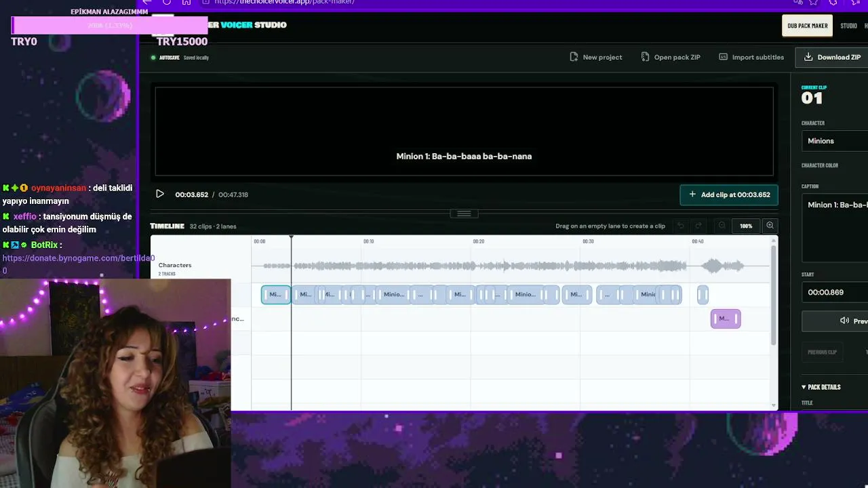Redo the timeline edit
The image size is (868, 488).
click(698, 226)
